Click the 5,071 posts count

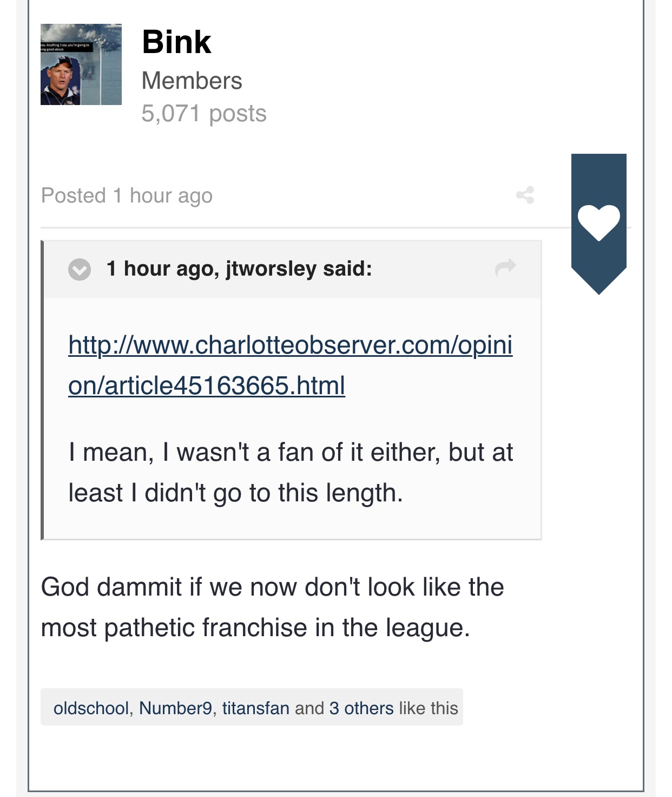click(x=204, y=114)
